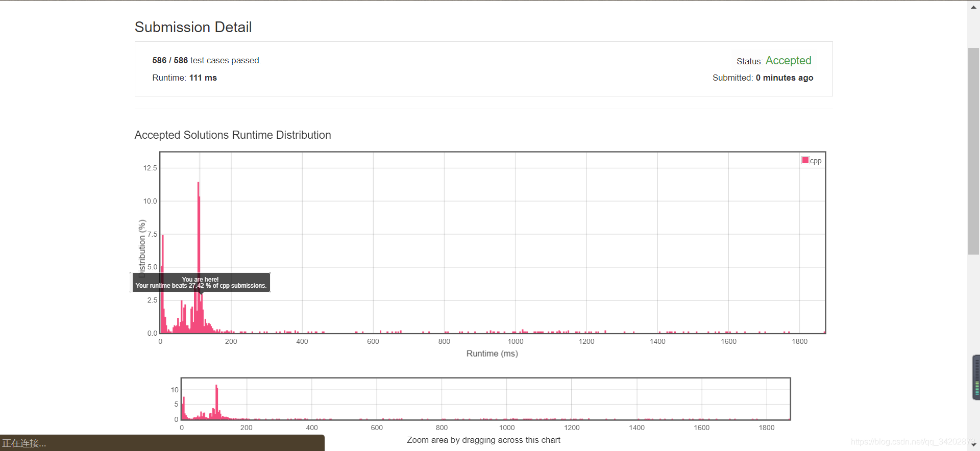Screen dimensions: 980x451
Task: Click the tallest bar in the small zoom chart
Action: (x=216, y=402)
